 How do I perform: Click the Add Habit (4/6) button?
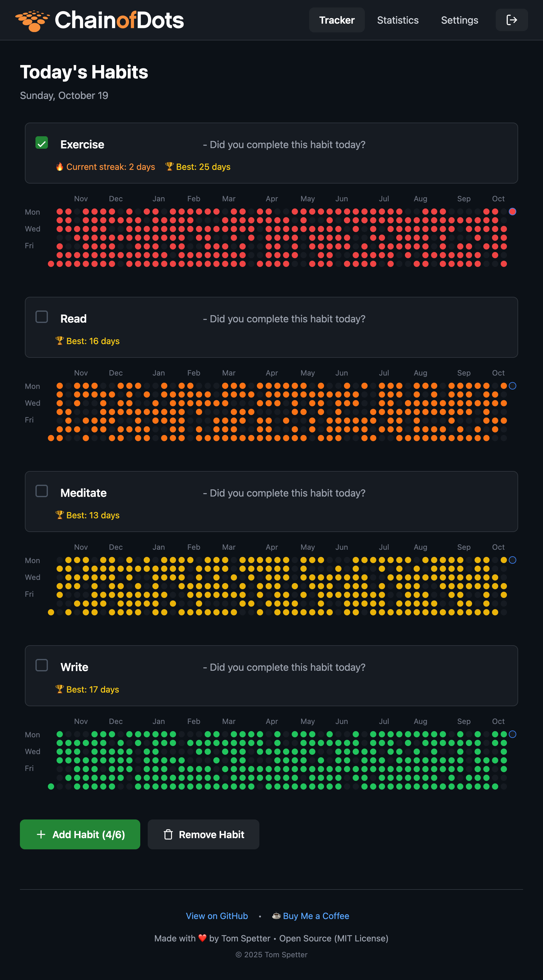pyautogui.click(x=80, y=834)
